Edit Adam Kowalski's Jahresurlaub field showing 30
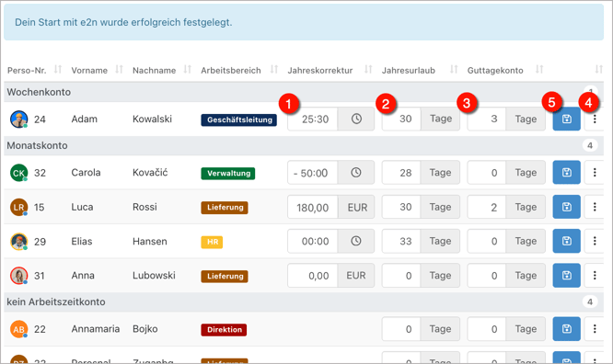The width and height of the screenshot is (613, 364). [401, 119]
